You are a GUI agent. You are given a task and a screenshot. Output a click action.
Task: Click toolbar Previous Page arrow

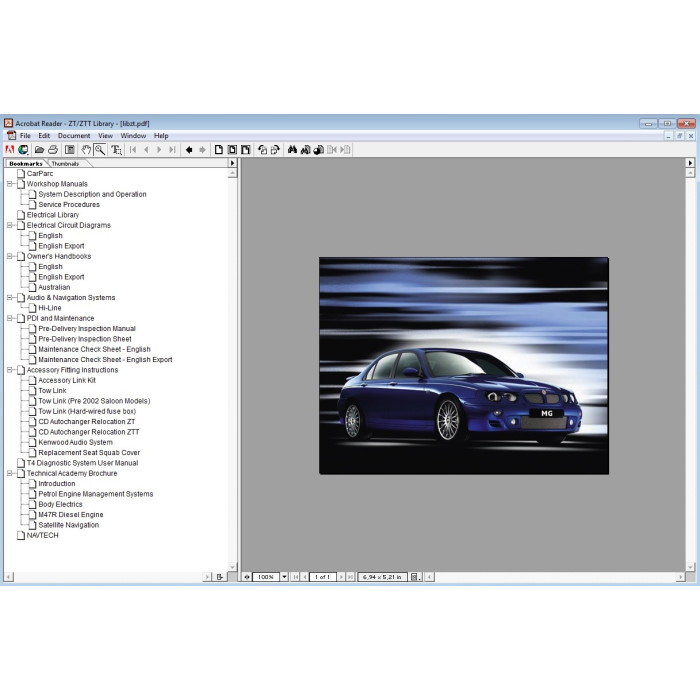[x=146, y=150]
